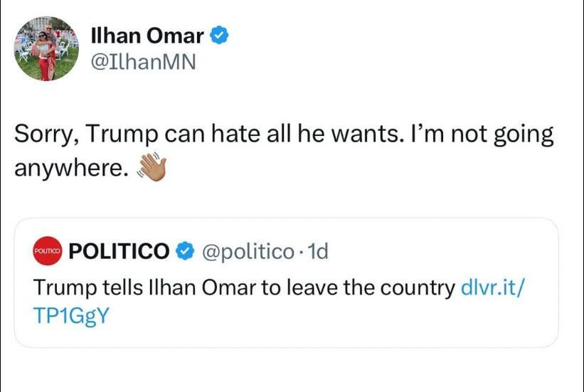Open the @politico handle

pos(248,251)
